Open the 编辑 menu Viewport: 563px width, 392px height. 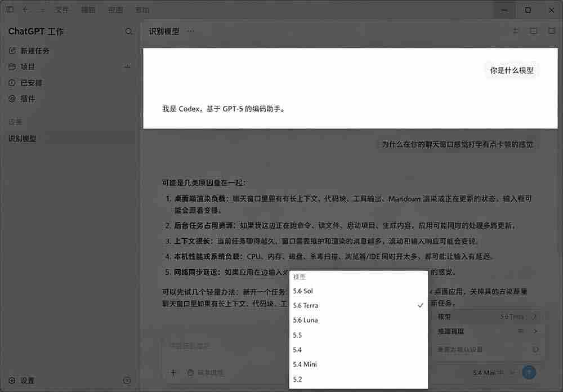(x=88, y=10)
